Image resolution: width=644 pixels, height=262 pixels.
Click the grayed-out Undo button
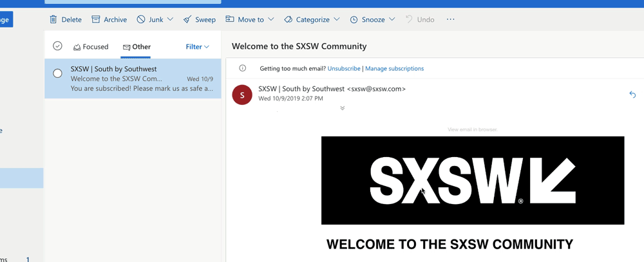click(419, 19)
